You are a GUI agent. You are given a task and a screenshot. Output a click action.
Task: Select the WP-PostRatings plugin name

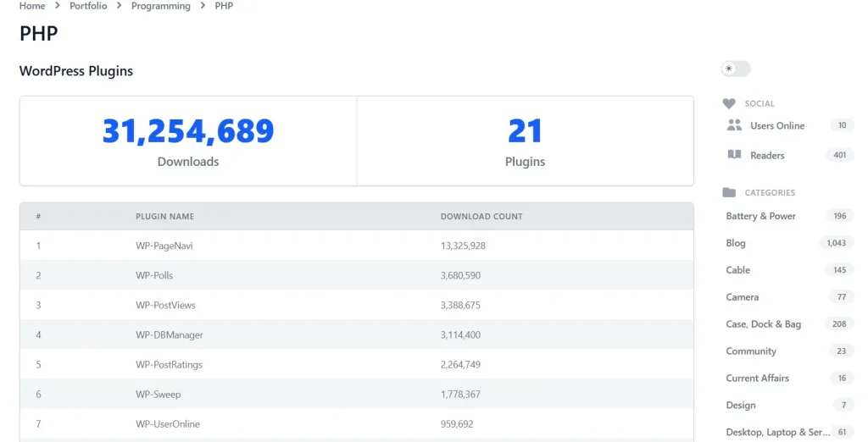point(169,365)
